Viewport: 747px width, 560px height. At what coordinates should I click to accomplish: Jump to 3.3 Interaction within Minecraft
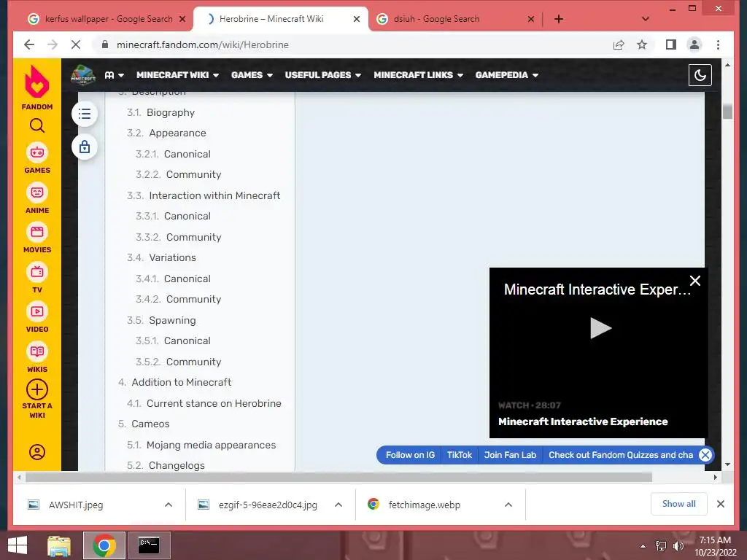204,195
